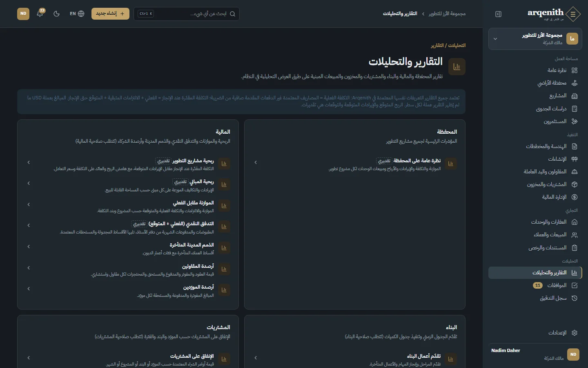Open نظرة عامة in sidebar
Screen dimensions: 588x368
point(535,70)
